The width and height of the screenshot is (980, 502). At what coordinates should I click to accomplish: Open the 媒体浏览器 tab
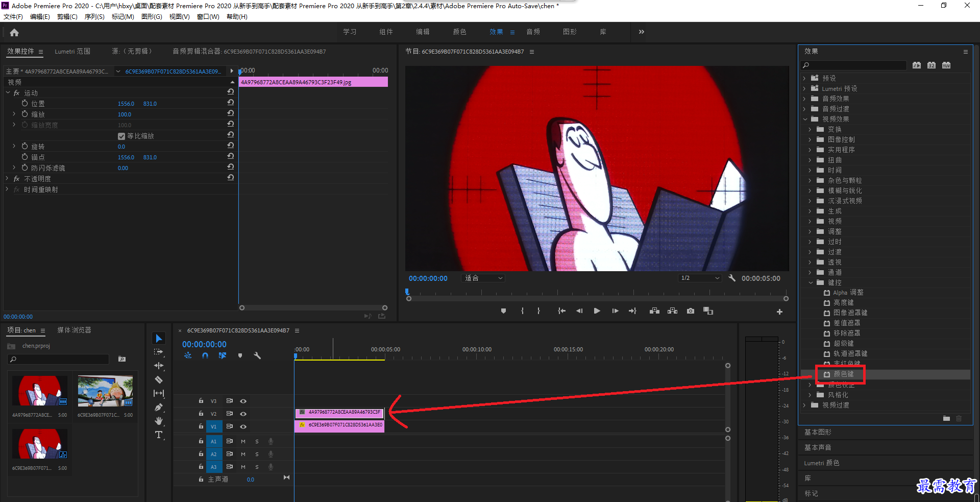[x=74, y=330]
